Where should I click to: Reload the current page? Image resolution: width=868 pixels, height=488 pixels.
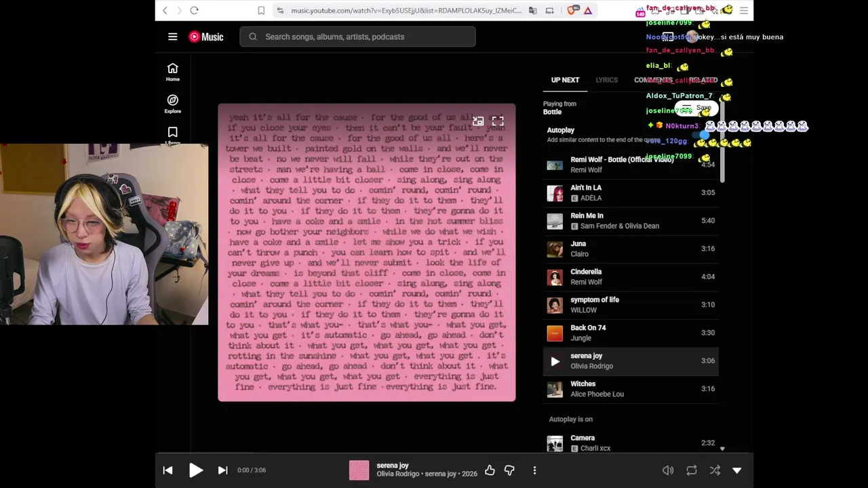coord(194,10)
